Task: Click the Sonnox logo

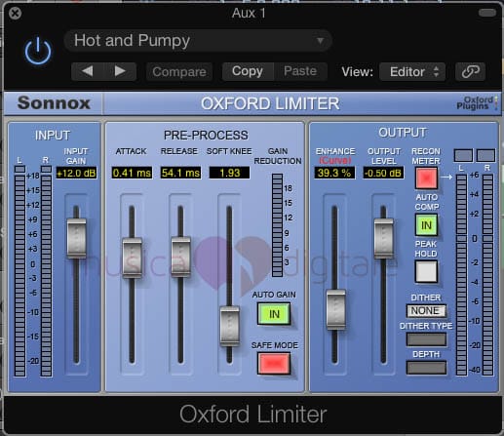Action: (x=54, y=103)
